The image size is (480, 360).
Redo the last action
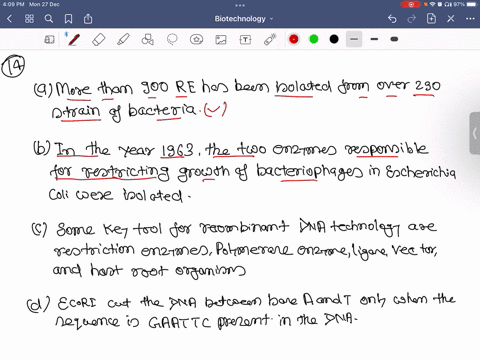tap(412, 19)
